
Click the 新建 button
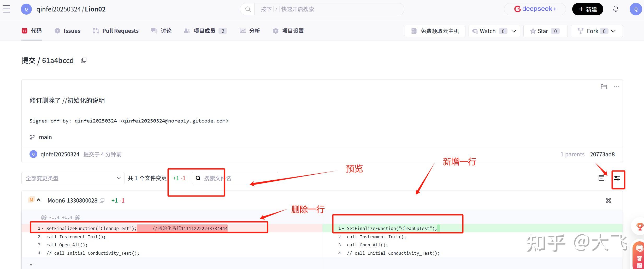click(x=587, y=9)
